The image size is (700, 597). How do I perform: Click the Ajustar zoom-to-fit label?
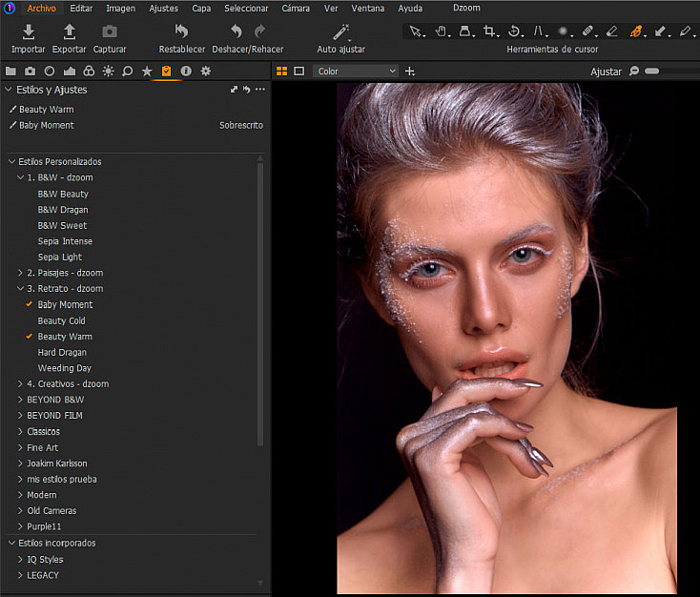[x=606, y=72]
